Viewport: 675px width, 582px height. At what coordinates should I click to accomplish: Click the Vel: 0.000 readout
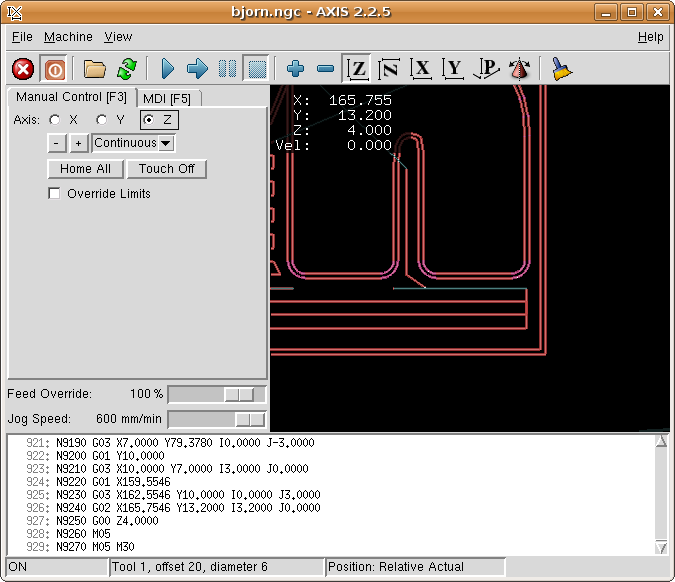[x=334, y=145]
